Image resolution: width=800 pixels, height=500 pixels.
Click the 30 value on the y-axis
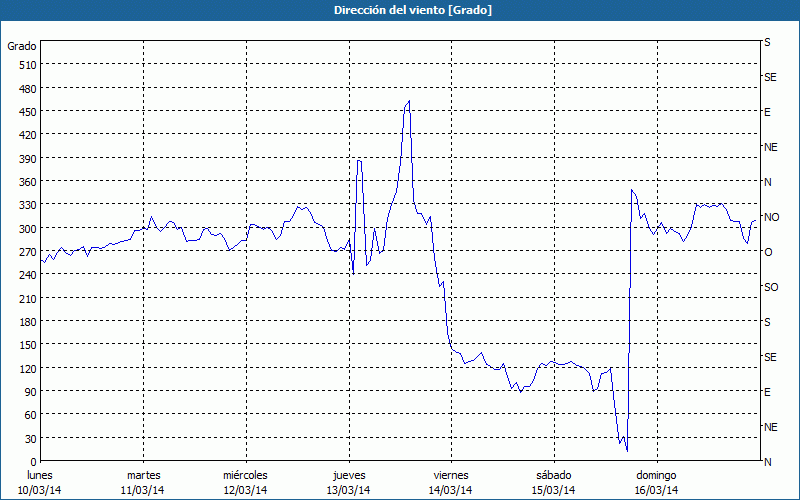tap(27, 438)
